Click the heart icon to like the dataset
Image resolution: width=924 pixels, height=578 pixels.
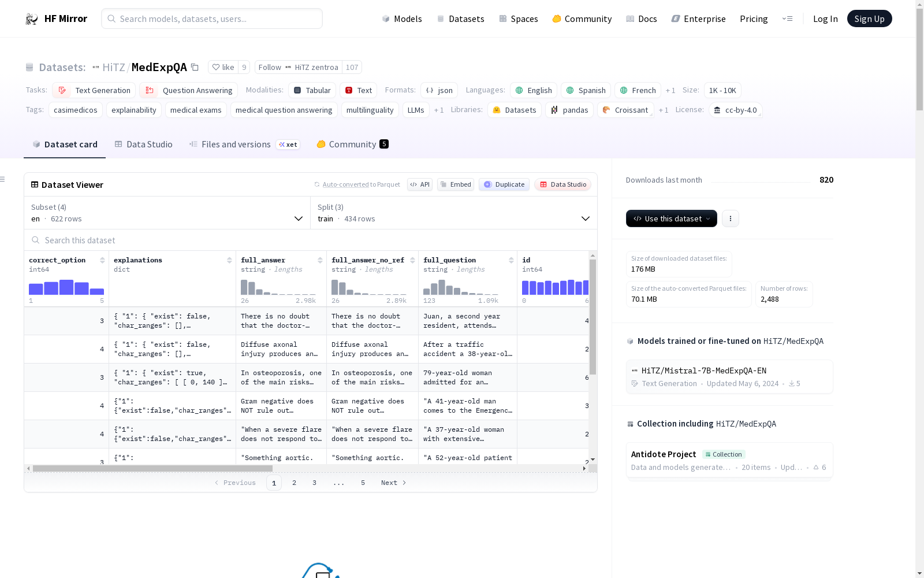pos(216,68)
